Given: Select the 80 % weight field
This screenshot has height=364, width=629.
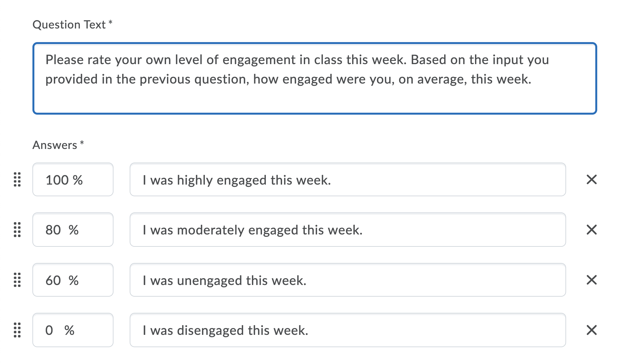Looking at the screenshot, I should click(x=73, y=230).
